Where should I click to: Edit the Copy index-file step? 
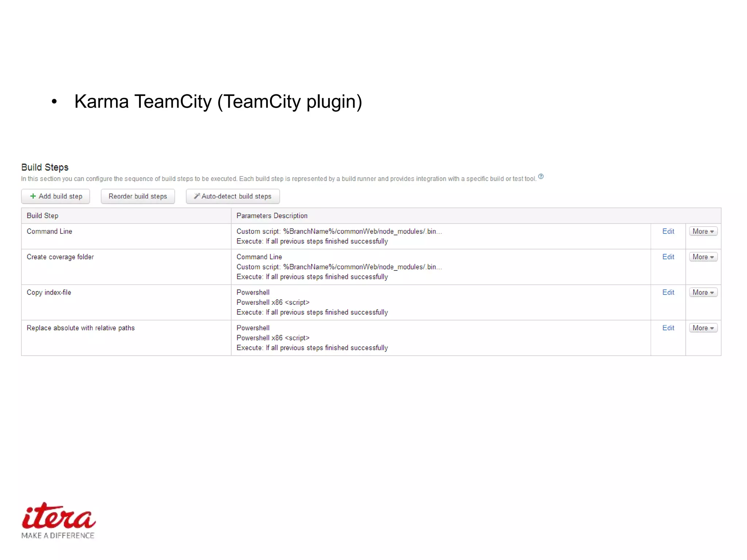coord(668,292)
